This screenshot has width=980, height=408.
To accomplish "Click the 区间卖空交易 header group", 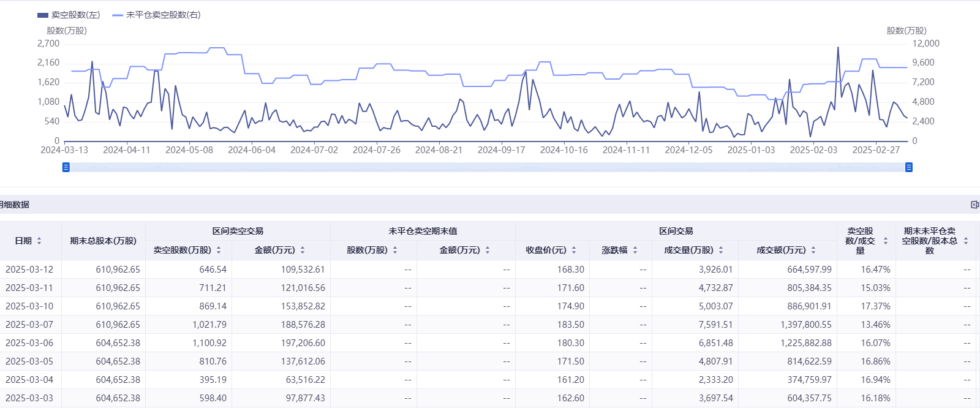I will click(238, 231).
